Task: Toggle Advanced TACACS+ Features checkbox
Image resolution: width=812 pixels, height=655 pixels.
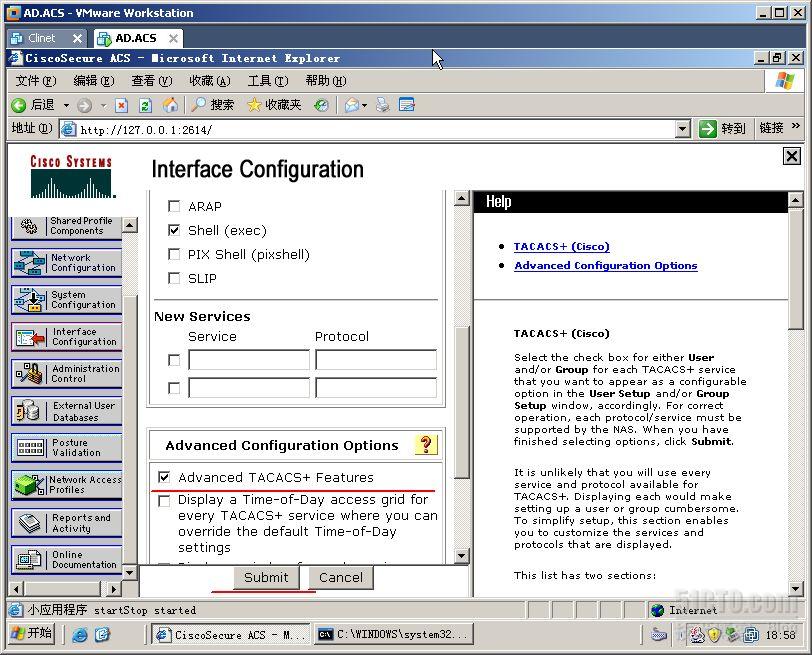Action: pos(164,477)
